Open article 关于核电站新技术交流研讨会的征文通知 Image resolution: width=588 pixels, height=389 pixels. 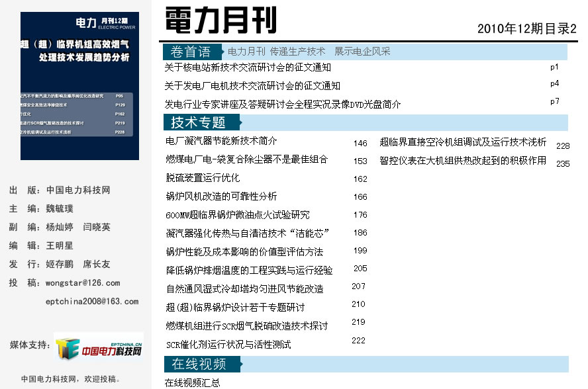click(248, 67)
